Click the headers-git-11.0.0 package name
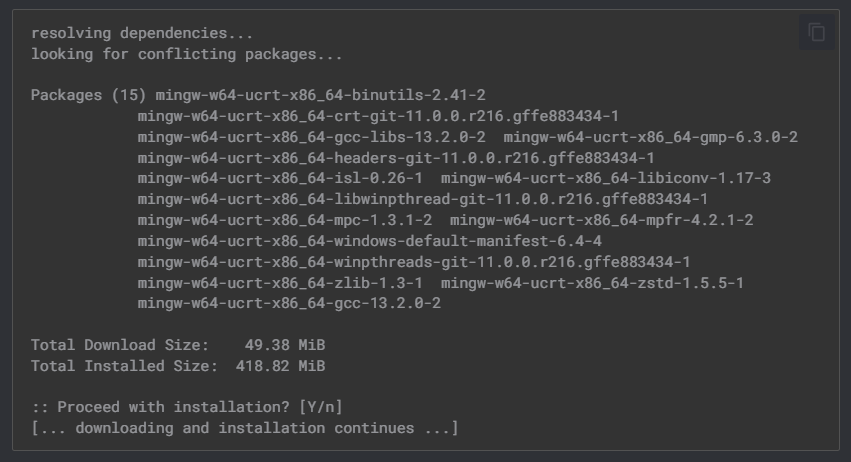 pos(396,158)
